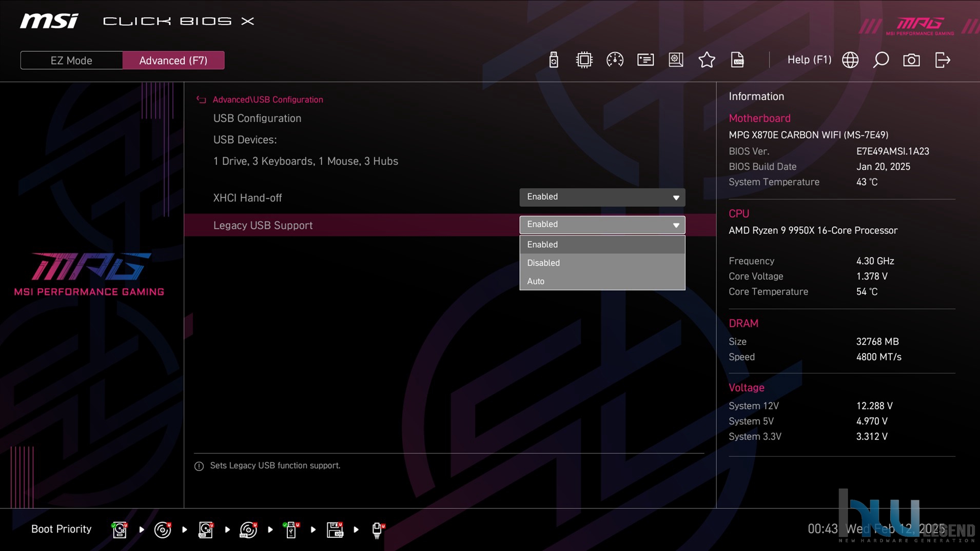Go back using the breadcrumb arrow icon
The height and width of the screenshot is (551, 980).
click(201, 100)
